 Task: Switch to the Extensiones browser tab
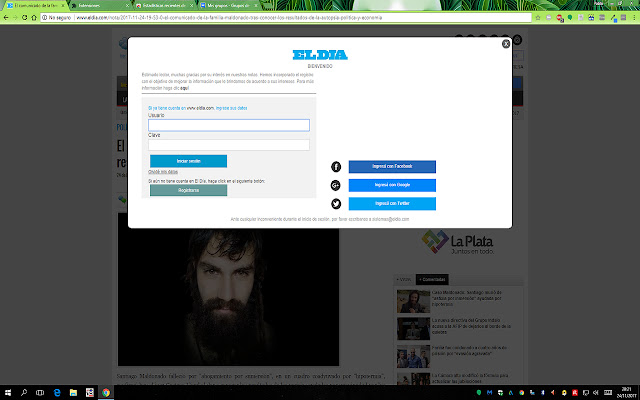coord(98,6)
